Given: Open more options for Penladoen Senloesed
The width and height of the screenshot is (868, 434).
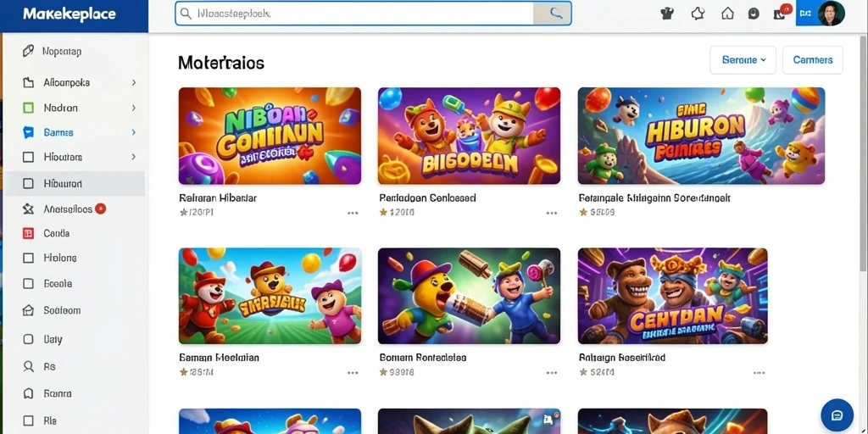Looking at the screenshot, I should [552, 213].
